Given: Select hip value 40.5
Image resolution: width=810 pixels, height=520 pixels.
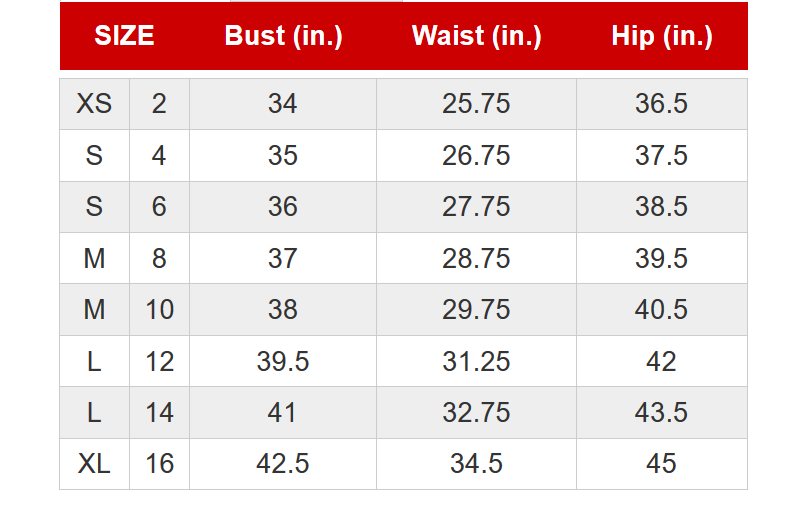Looking at the screenshot, I should pyautogui.click(x=662, y=309).
